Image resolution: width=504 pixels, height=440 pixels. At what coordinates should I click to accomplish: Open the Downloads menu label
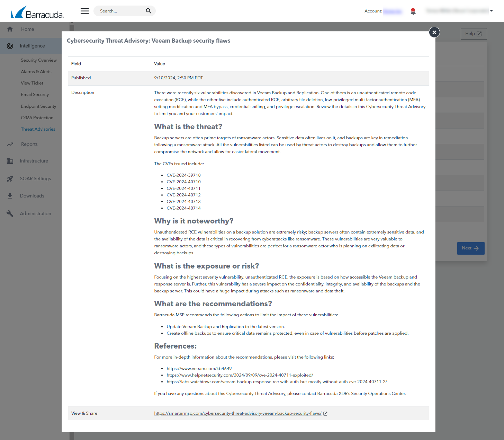click(32, 196)
